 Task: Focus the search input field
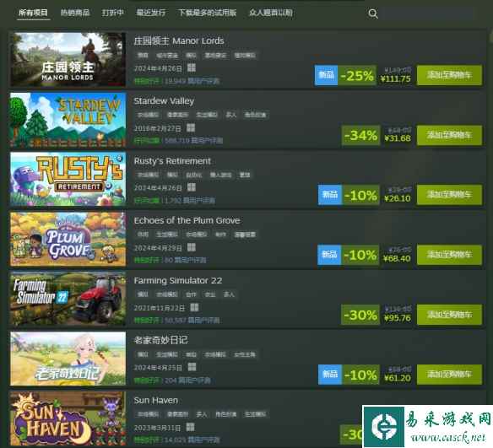(428, 13)
